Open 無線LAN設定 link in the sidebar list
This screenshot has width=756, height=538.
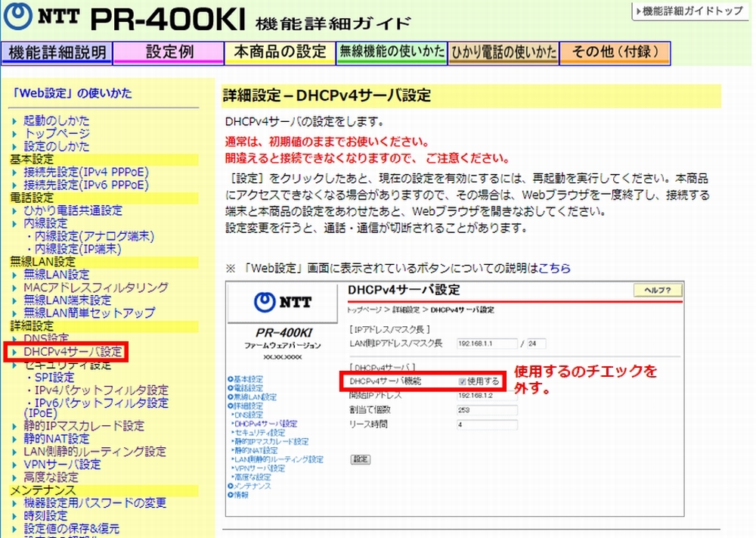click(57, 275)
